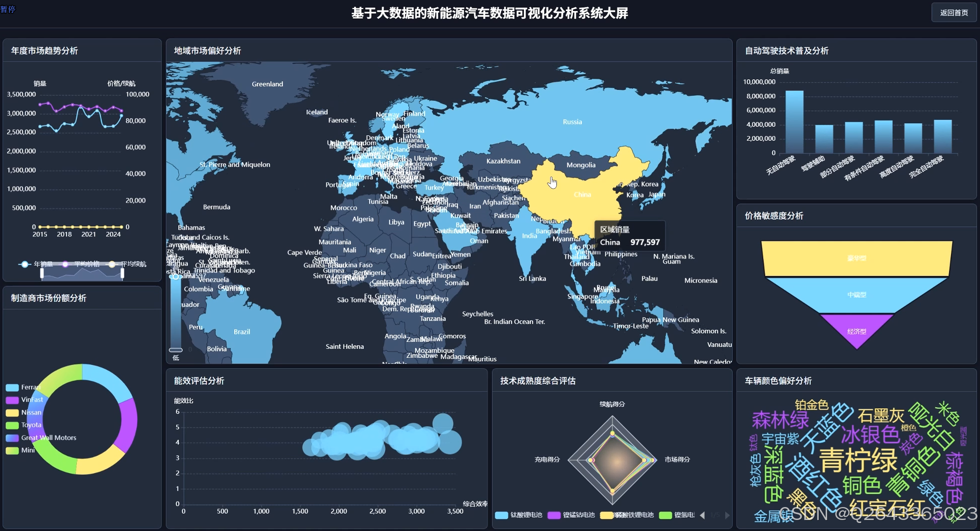Grab the top handle of the map color scale
This screenshot has height=531, width=980.
click(x=175, y=276)
